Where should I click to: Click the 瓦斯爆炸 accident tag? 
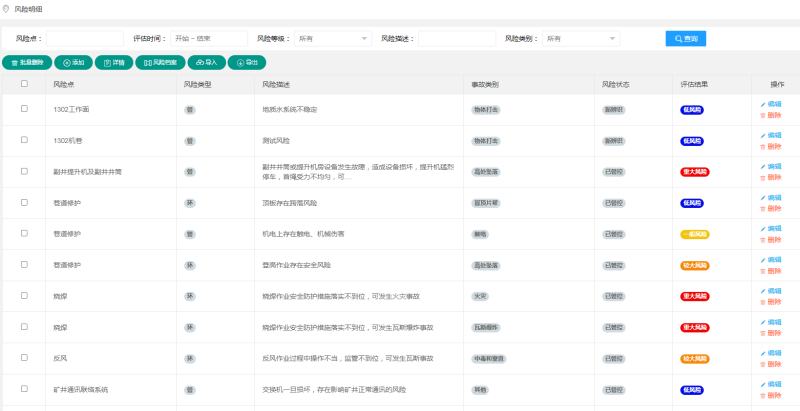pos(486,327)
